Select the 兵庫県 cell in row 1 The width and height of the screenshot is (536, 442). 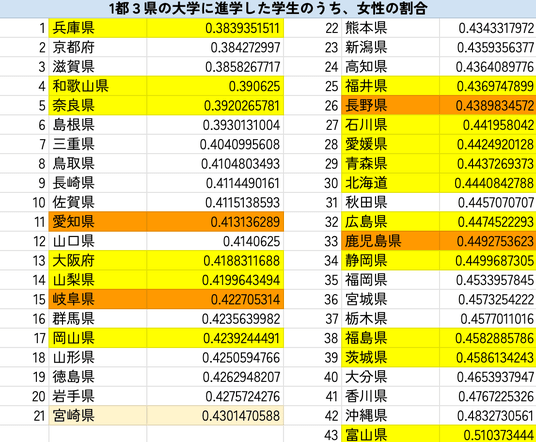(x=98, y=28)
